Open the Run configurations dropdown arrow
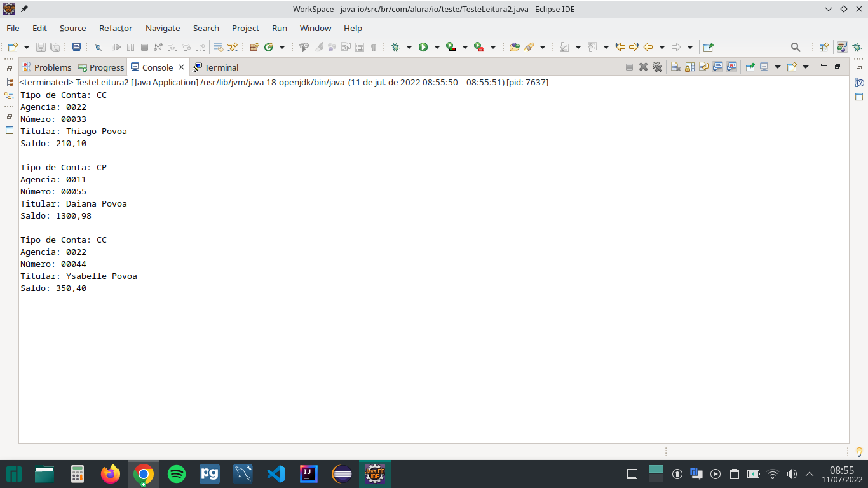This screenshot has width=868, height=488. click(437, 47)
